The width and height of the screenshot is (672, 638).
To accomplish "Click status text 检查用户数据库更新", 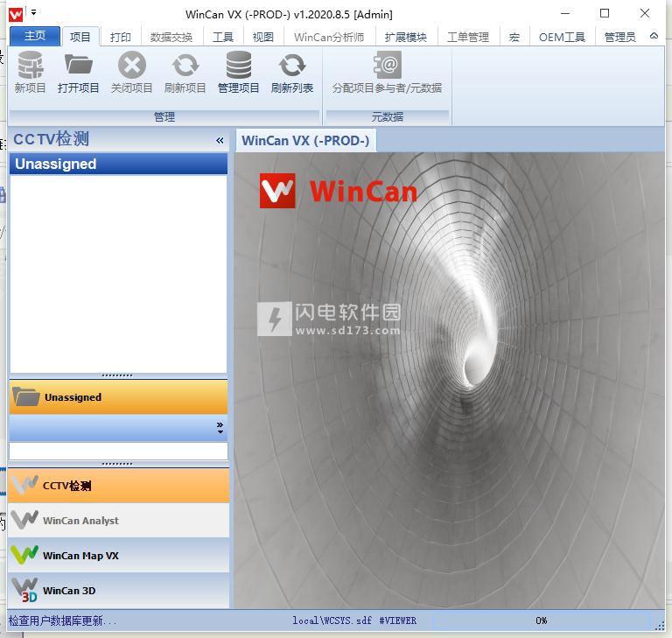I will point(62,620).
